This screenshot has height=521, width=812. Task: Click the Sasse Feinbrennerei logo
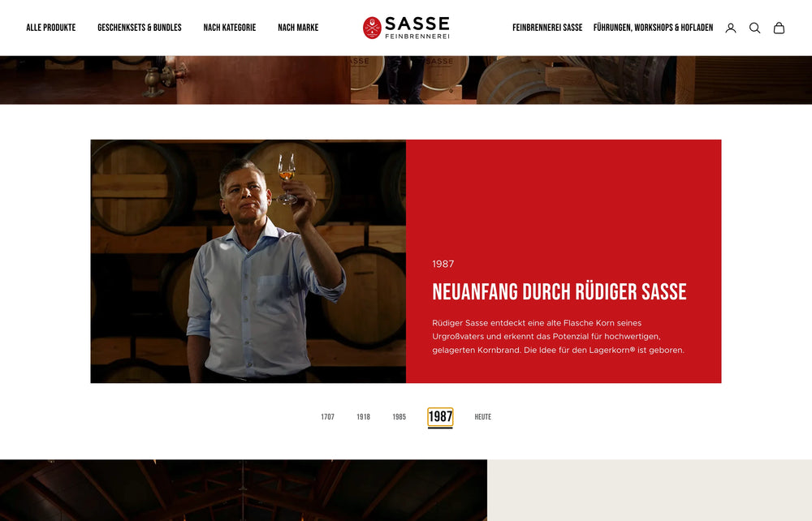pos(406,28)
